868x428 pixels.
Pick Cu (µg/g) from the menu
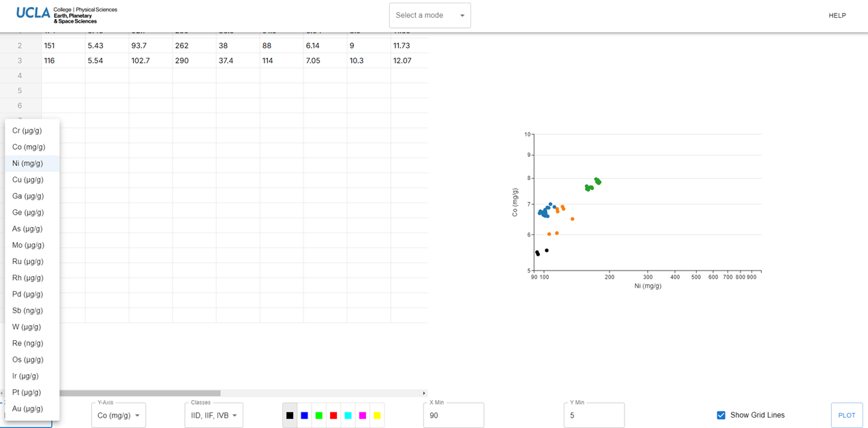[32, 180]
